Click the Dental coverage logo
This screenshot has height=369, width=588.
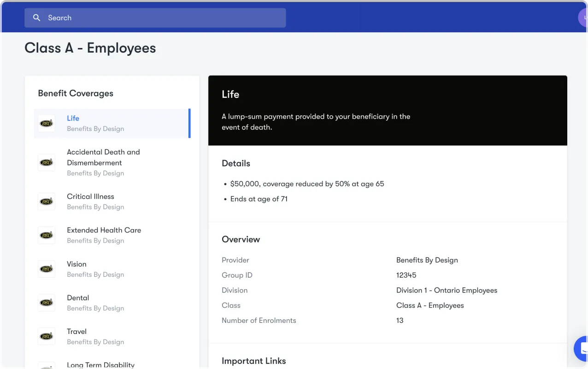(47, 303)
